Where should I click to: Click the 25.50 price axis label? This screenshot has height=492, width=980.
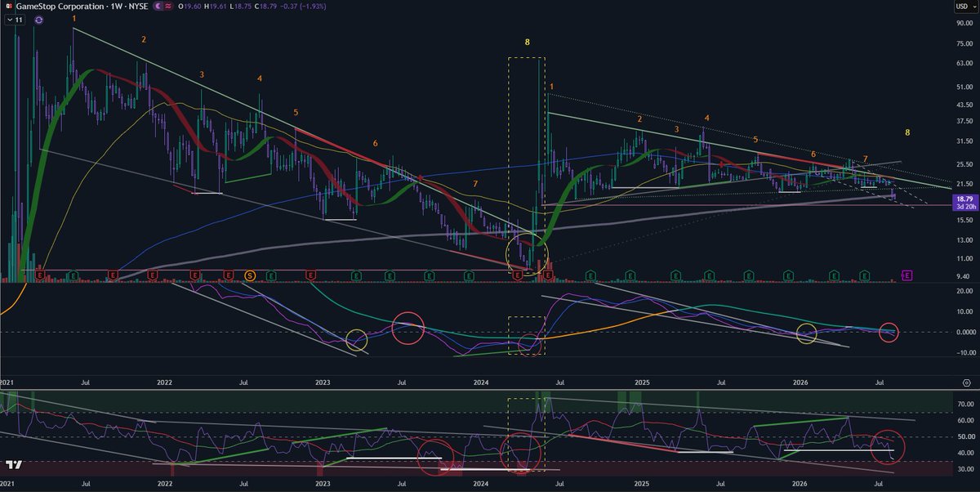(963, 163)
